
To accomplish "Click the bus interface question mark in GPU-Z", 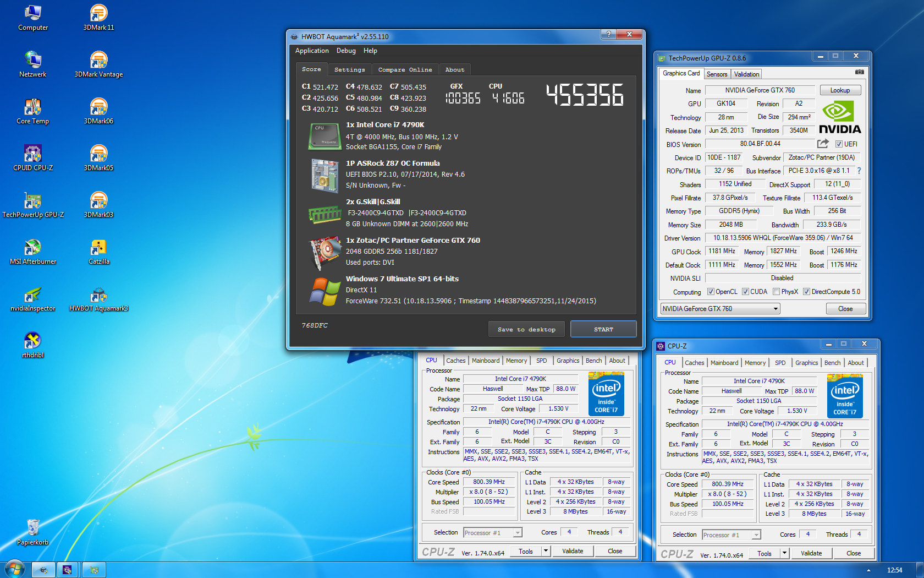I will (x=859, y=171).
